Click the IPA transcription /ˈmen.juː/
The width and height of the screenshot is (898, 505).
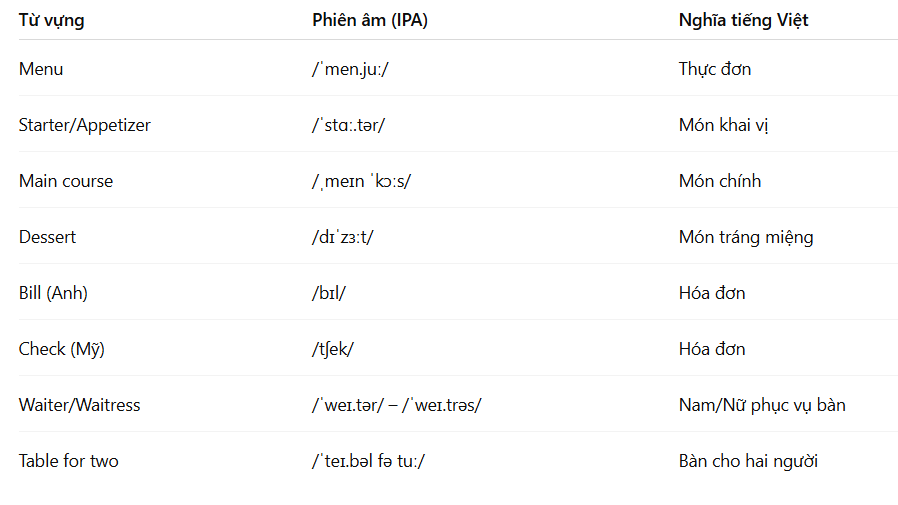click(350, 69)
